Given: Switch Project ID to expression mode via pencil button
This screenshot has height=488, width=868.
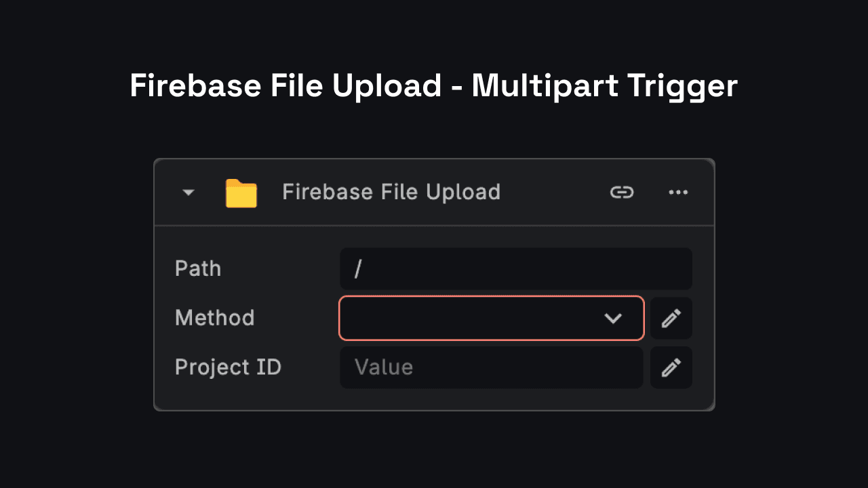Looking at the screenshot, I should click(x=671, y=367).
